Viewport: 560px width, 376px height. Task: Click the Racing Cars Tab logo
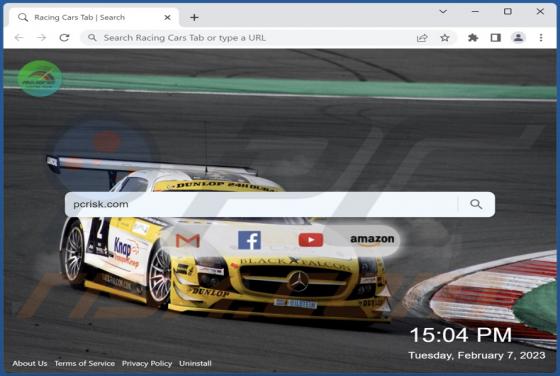pyautogui.click(x=40, y=78)
